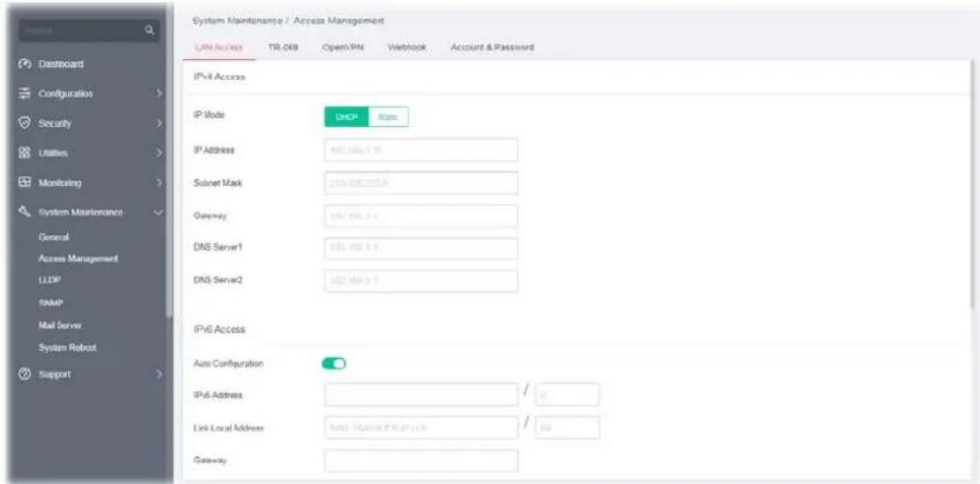Click the Dashboard gauge icon
980x484 pixels.
click(x=26, y=64)
